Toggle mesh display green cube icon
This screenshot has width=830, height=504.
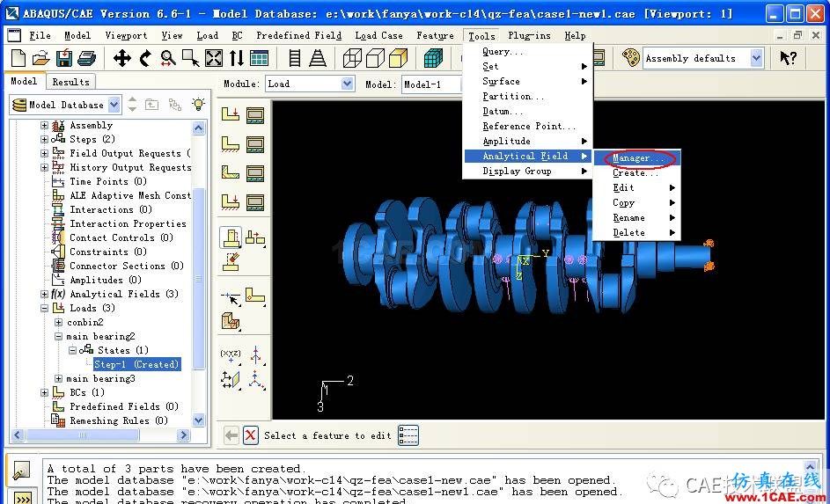433,58
